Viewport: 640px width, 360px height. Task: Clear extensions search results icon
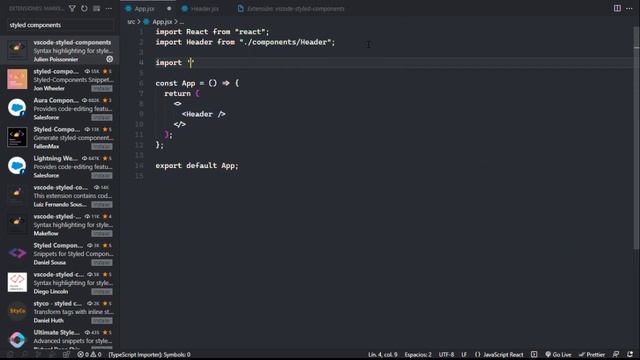(96, 8)
